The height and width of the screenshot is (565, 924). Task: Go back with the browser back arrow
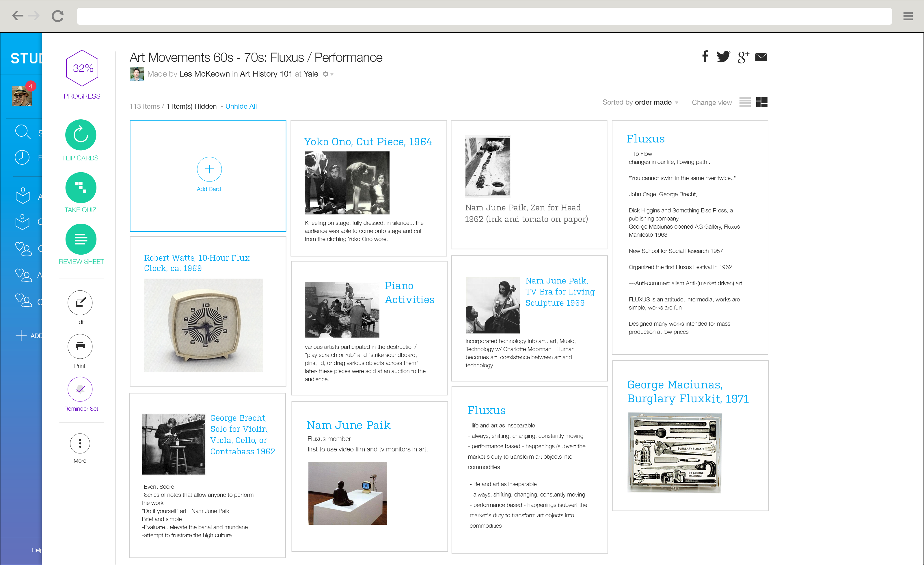click(18, 16)
